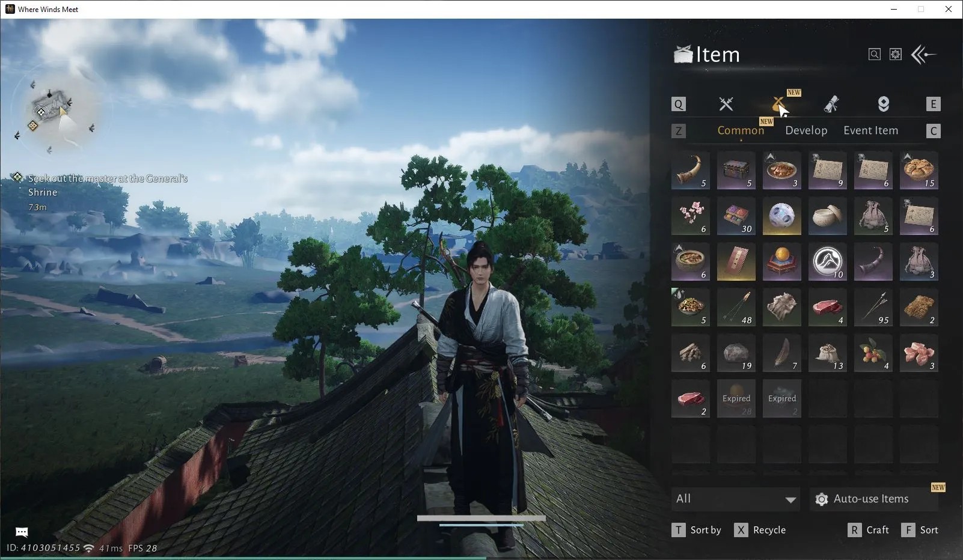
Task: Select the firewood bundle item
Action: 691,353
